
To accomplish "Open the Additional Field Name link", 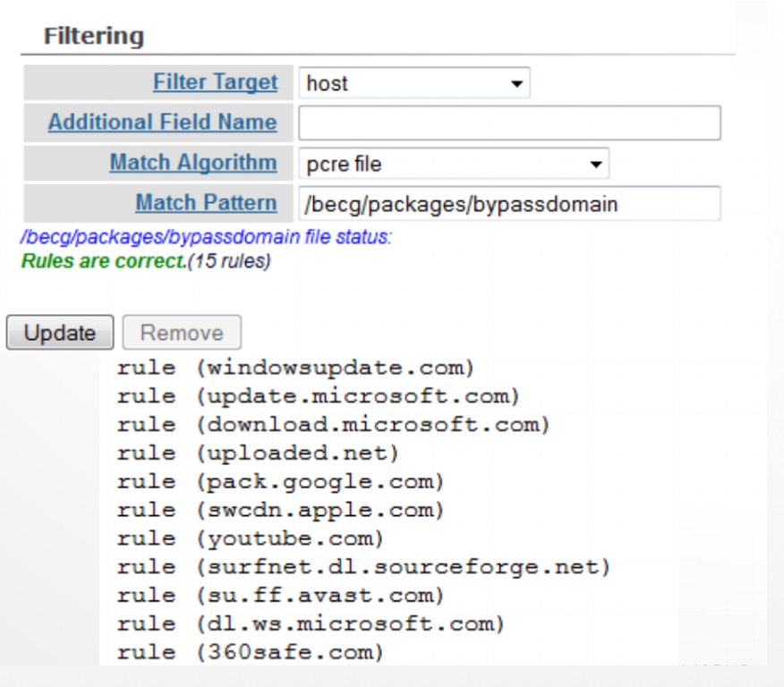I will click(163, 123).
